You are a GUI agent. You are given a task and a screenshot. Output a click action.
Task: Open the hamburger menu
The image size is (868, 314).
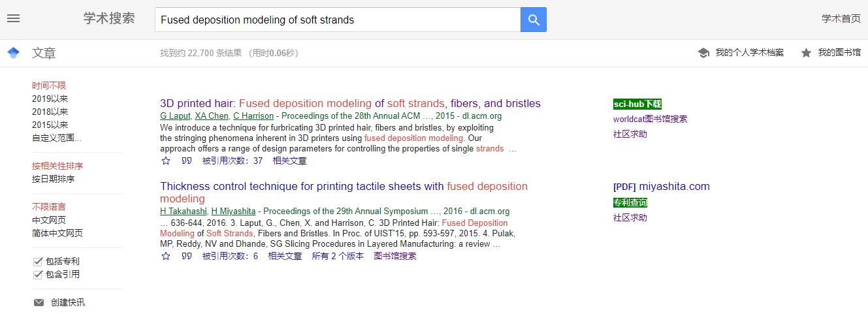click(13, 18)
